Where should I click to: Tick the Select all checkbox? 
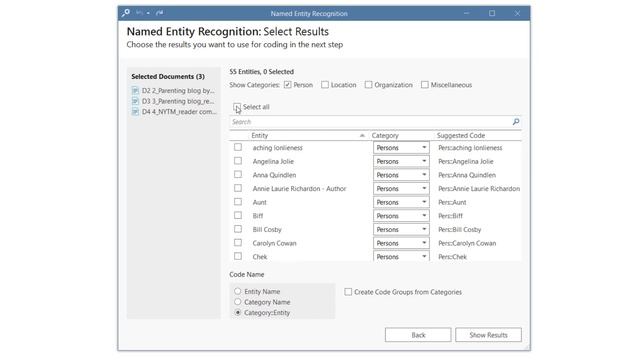[237, 107]
